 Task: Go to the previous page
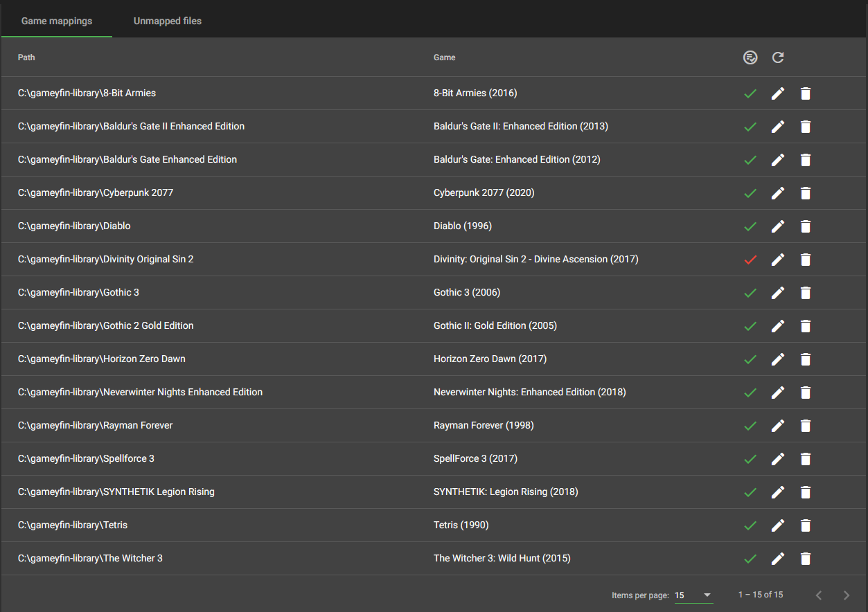[819, 595]
